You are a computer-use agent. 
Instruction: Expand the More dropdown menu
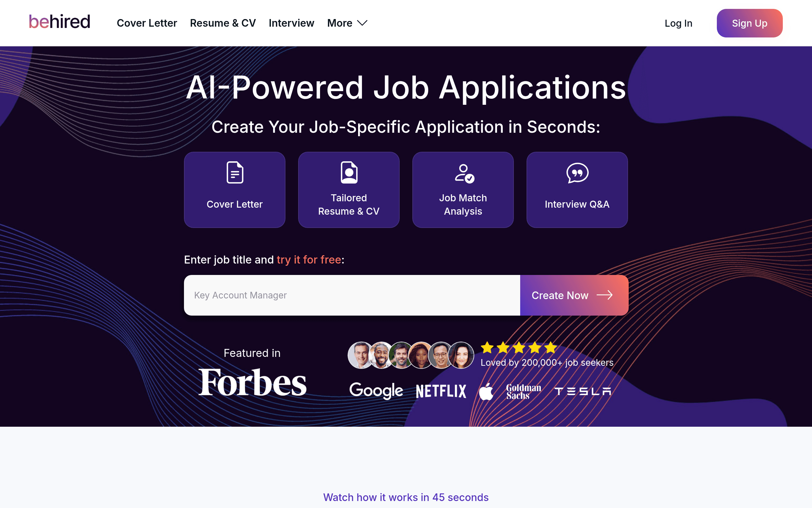[x=347, y=23]
